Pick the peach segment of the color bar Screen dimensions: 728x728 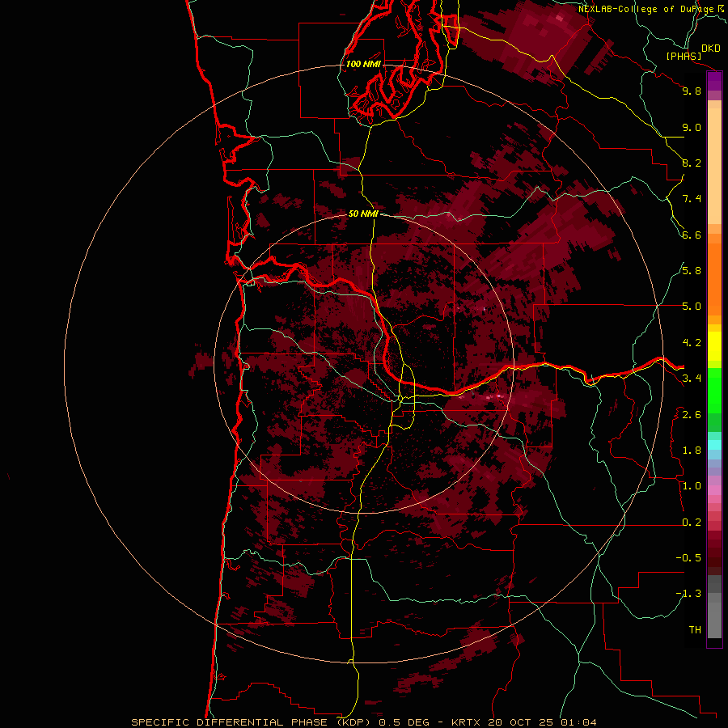[x=714, y=166]
